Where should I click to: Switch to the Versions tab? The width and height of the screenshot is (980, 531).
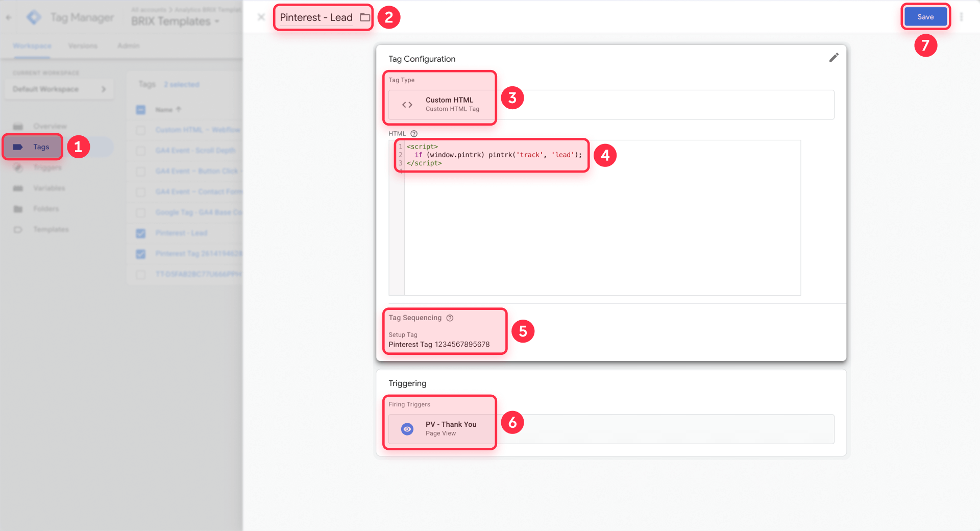pyautogui.click(x=83, y=46)
